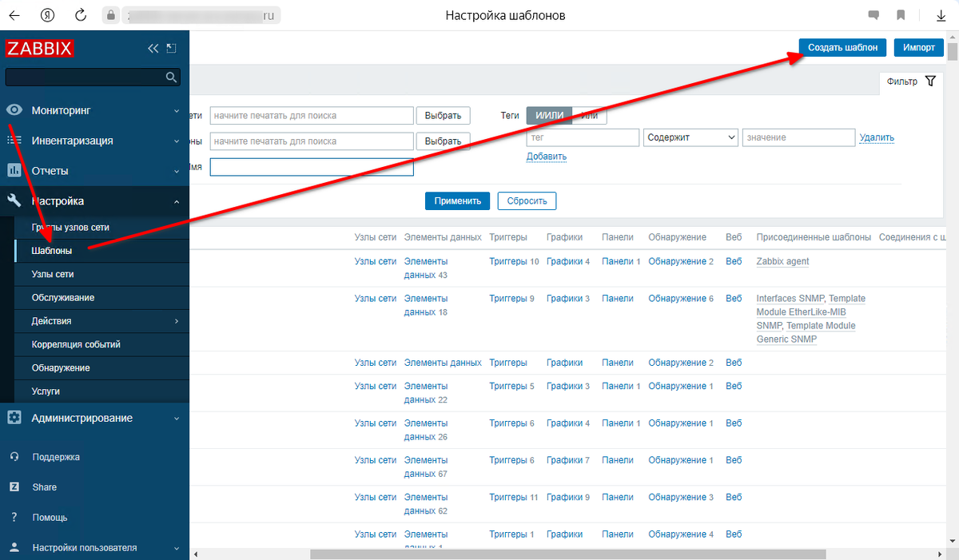This screenshot has height=560, width=959.
Task: Open the browser reviews chat icon
Action: pyautogui.click(x=873, y=15)
